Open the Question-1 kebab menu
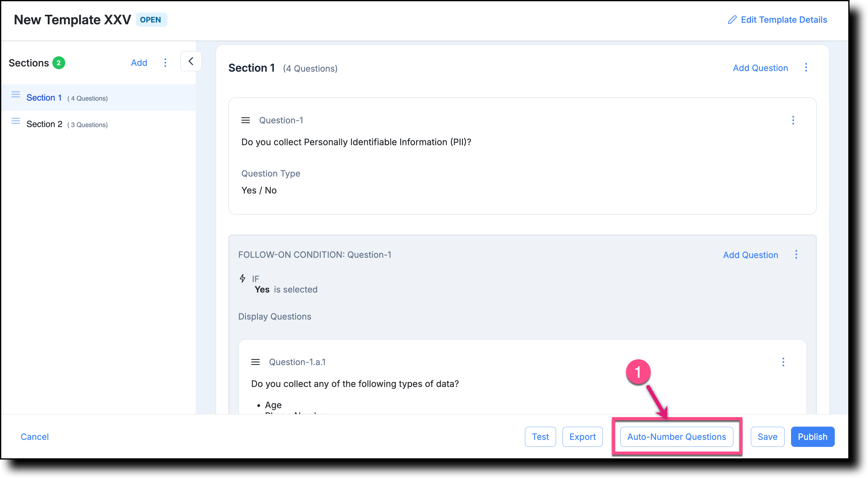This screenshot has width=868, height=478. [x=793, y=120]
